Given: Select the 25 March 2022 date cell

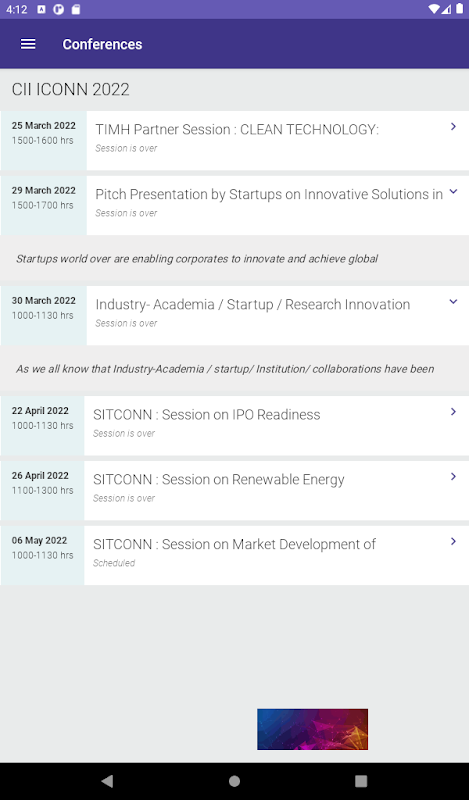Looking at the screenshot, I should click(44, 140).
